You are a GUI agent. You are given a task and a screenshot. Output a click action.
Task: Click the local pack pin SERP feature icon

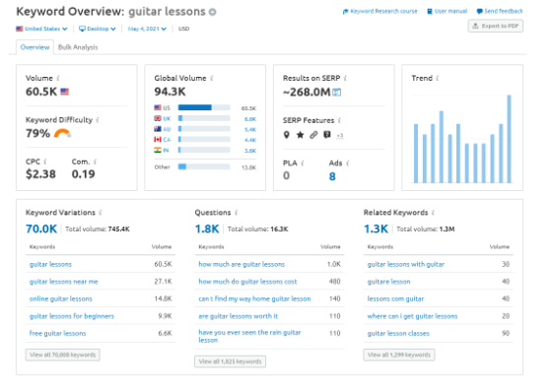[287, 135]
